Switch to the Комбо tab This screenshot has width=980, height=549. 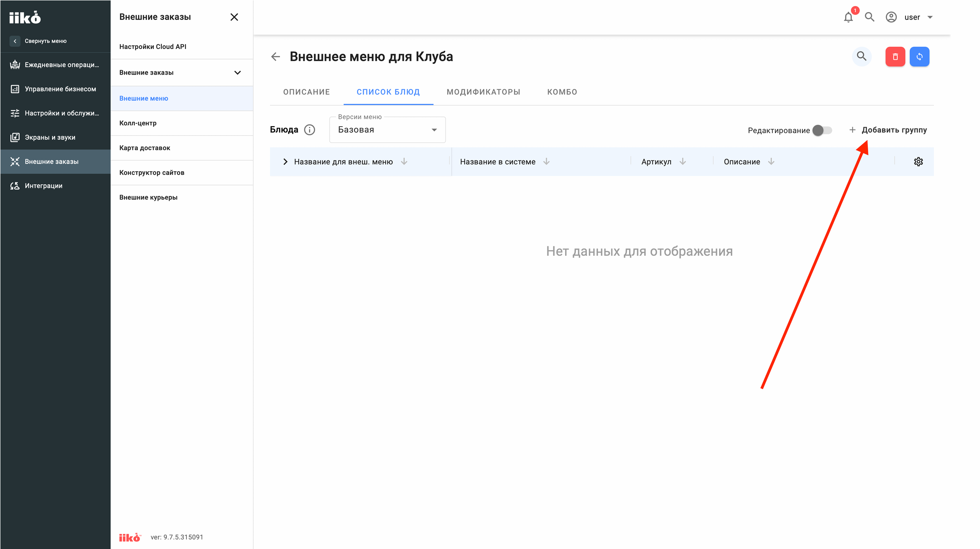(562, 92)
